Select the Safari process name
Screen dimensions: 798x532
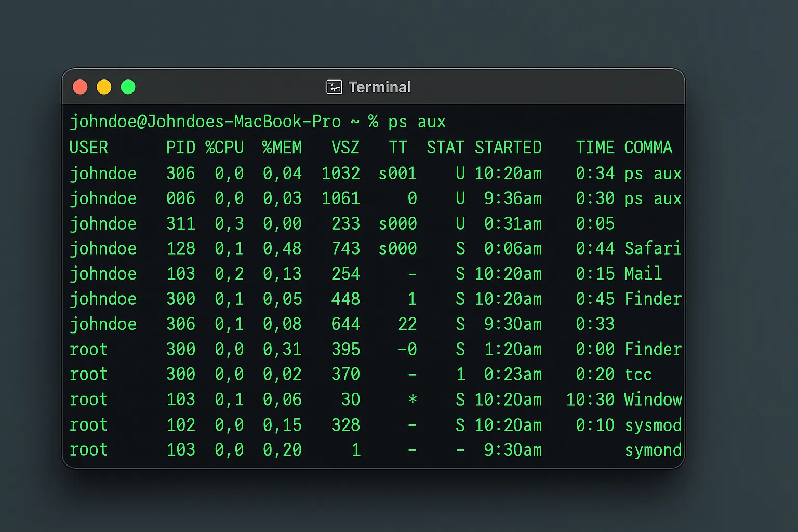click(653, 248)
